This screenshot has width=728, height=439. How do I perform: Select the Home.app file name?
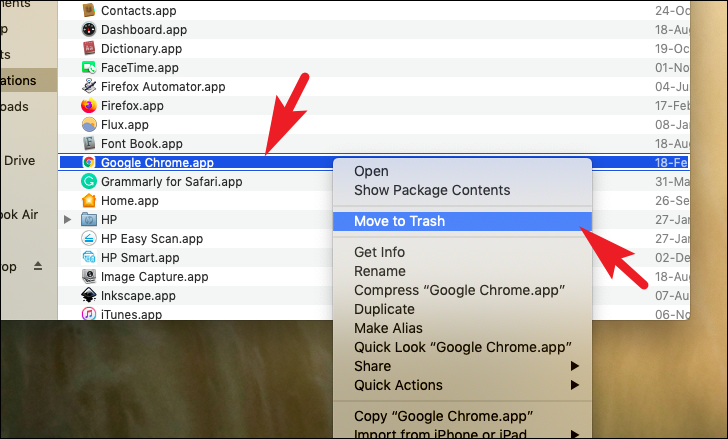130,201
